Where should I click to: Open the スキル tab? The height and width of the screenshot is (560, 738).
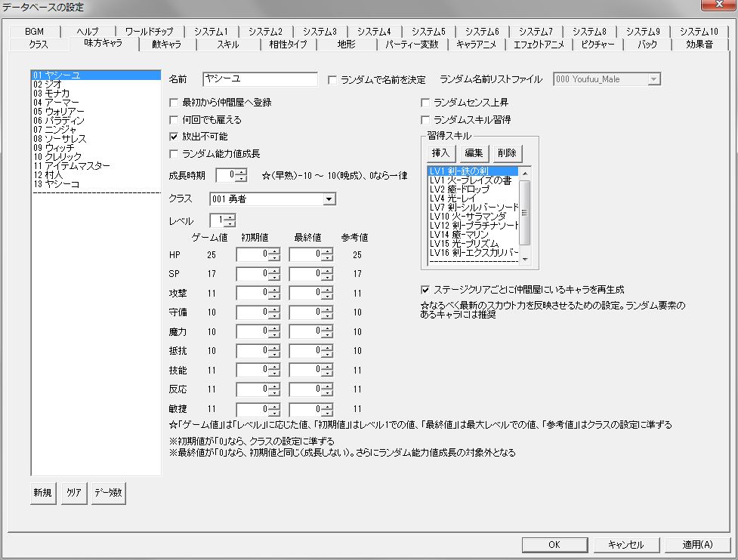pyautogui.click(x=228, y=45)
